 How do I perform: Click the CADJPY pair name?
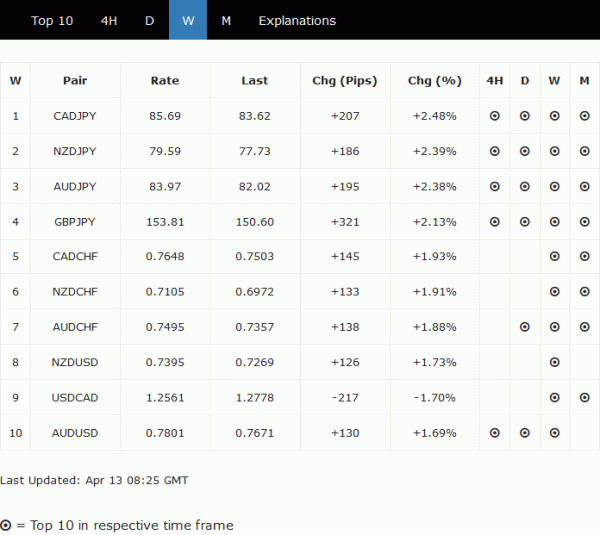(74, 116)
